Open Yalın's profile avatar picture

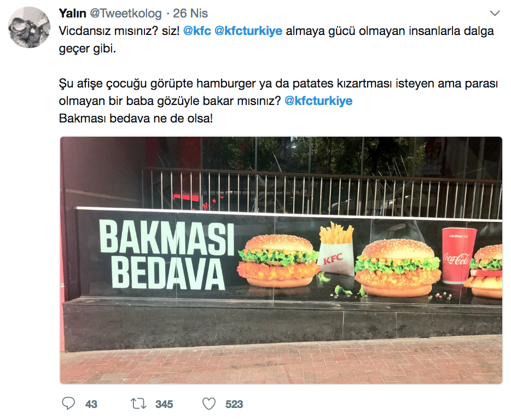(x=29, y=27)
